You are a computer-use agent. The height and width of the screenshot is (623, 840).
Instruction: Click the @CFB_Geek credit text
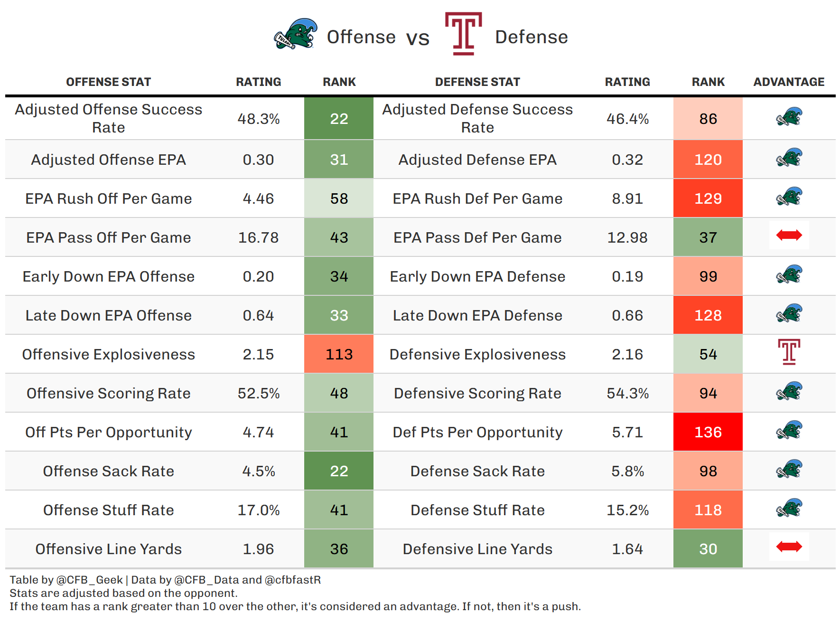pyautogui.click(x=90, y=580)
